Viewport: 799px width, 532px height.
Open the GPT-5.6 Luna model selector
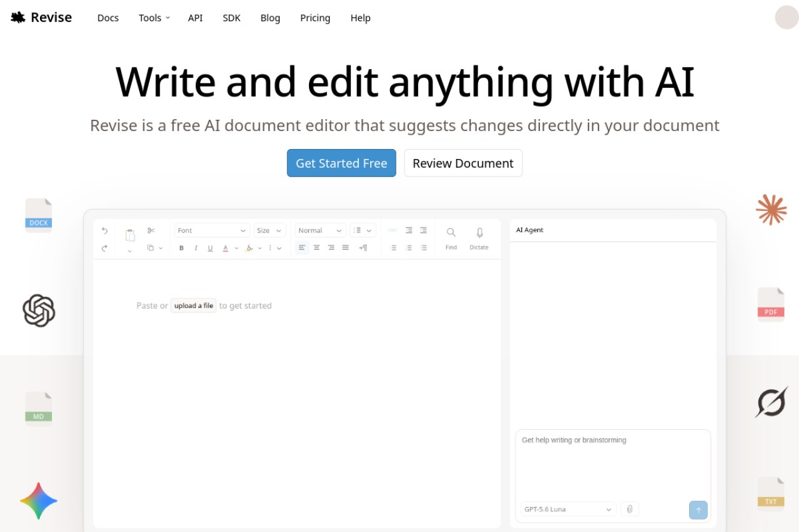point(568,509)
